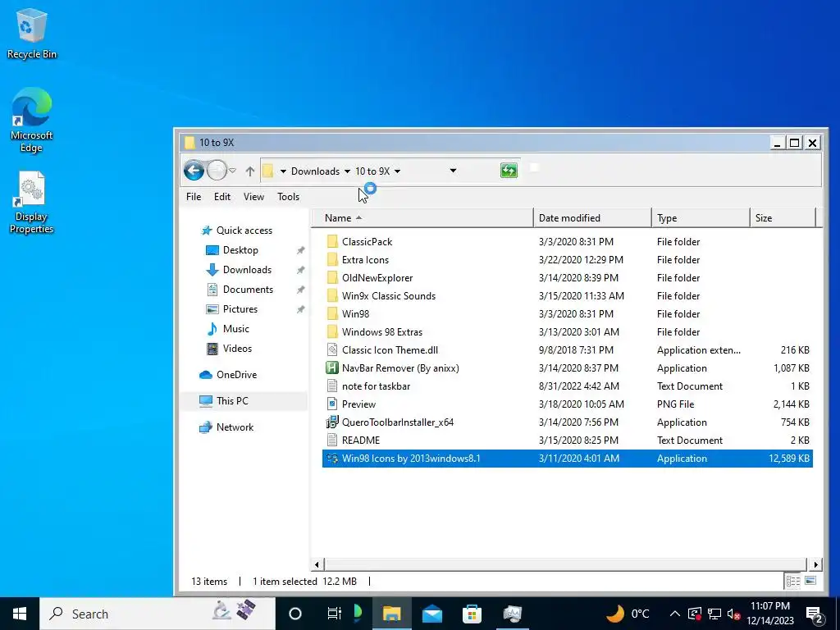This screenshot has width=840, height=630.
Task: Select the Win98 folder icon
Action: tap(332, 314)
